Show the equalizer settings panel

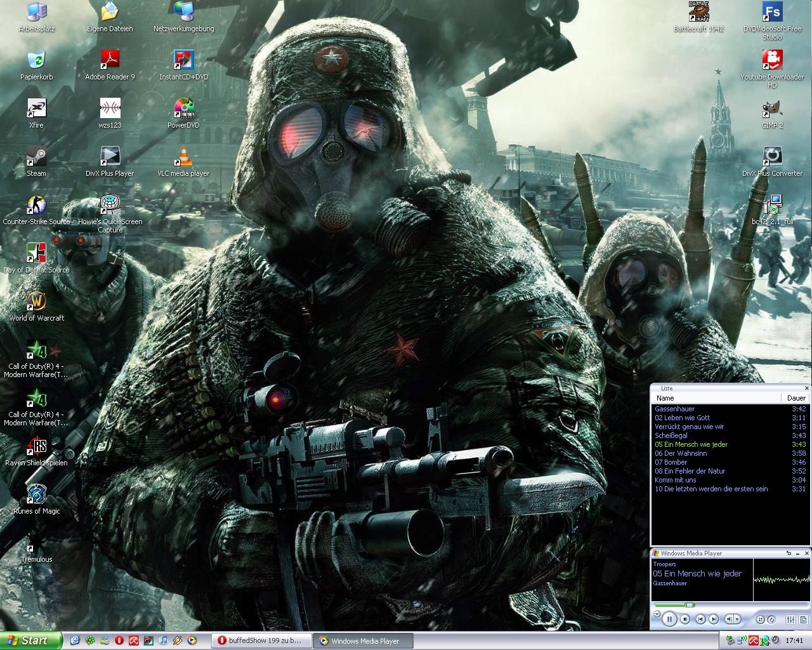[790, 620]
